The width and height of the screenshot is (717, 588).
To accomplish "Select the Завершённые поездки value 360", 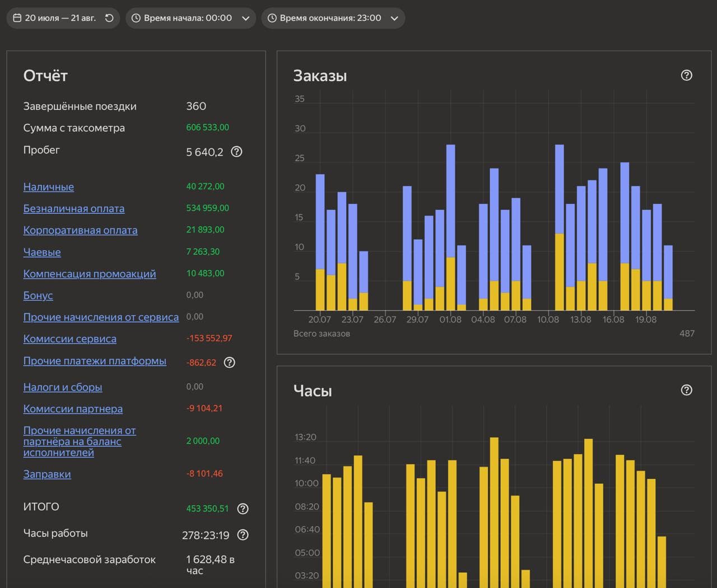I will tap(196, 106).
